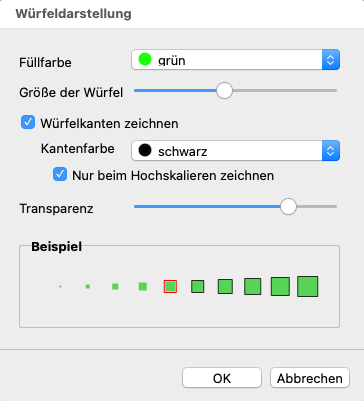Select the red-outlined example cube
364x401 pixels.
coord(170,286)
